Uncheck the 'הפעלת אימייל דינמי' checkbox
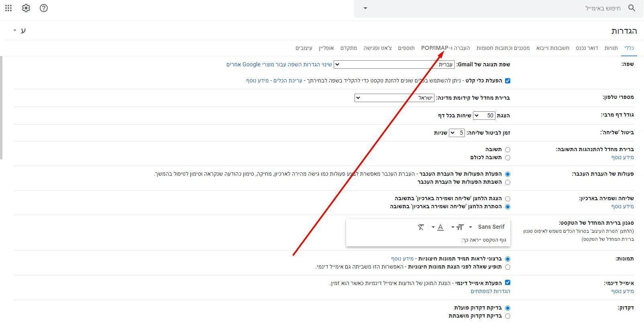This screenshot has height=324, width=644. 507,283
